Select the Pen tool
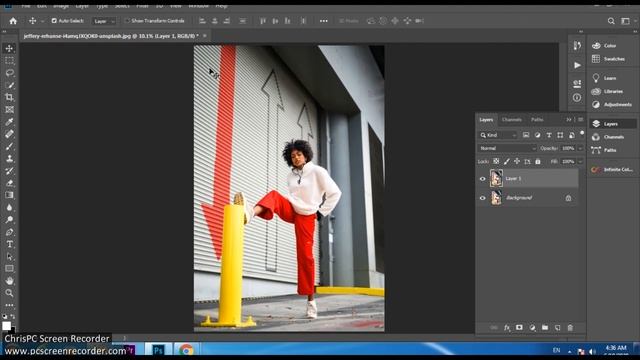This screenshot has width=640, height=360. (9, 232)
